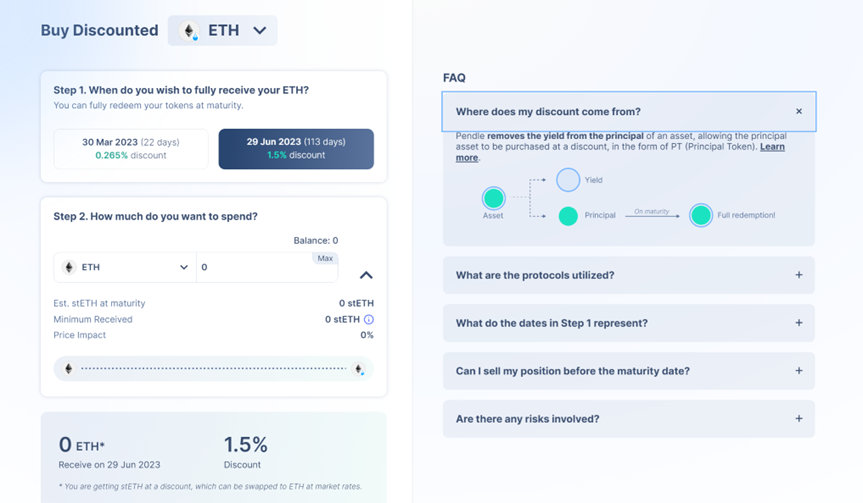863x503 pixels.
Task: Click the Full redemption circle icon
Action: [x=701, y=215]
